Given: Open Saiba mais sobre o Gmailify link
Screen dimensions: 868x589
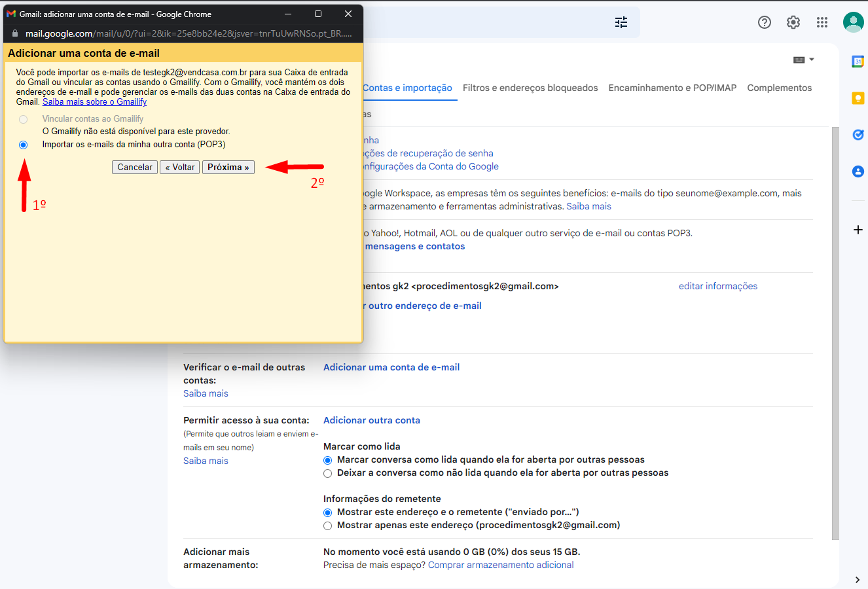Looking at the screenshot, I should (95, 102).
